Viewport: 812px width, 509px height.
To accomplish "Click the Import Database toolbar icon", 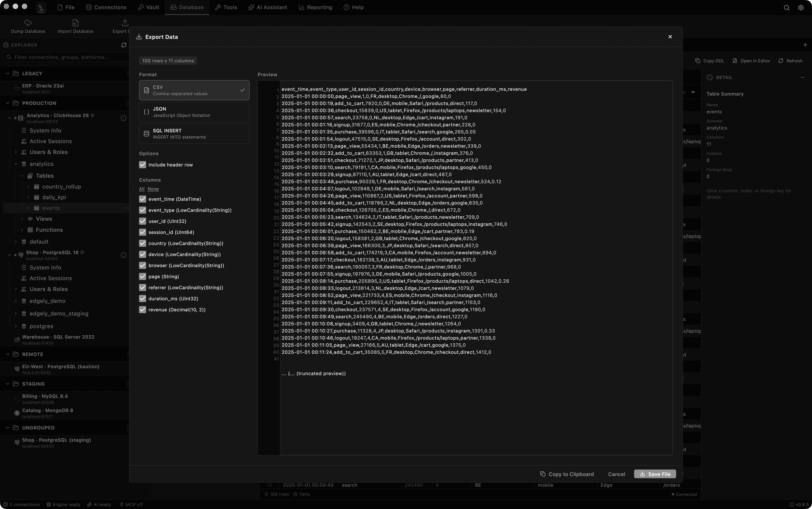I will [75, 23].
